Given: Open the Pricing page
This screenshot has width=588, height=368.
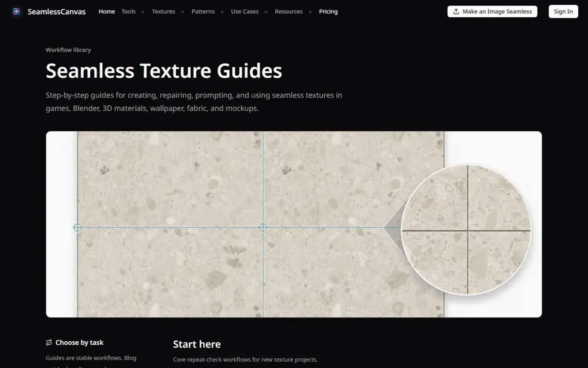Looking at the screenshot, I should pos(328,11).
